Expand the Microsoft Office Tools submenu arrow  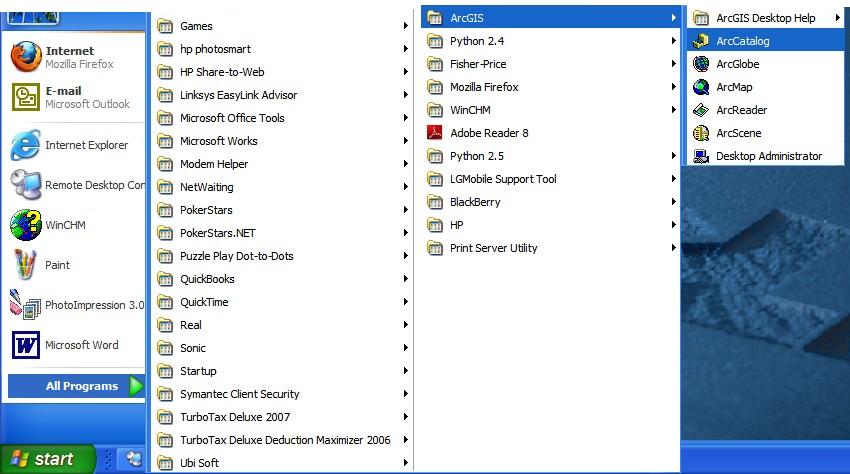coord(405,118)
